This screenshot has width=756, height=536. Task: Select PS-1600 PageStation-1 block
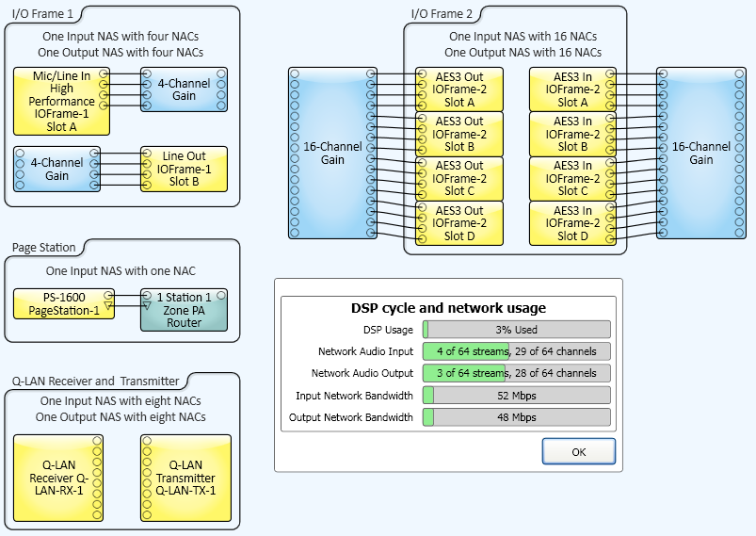pos(64,304)
